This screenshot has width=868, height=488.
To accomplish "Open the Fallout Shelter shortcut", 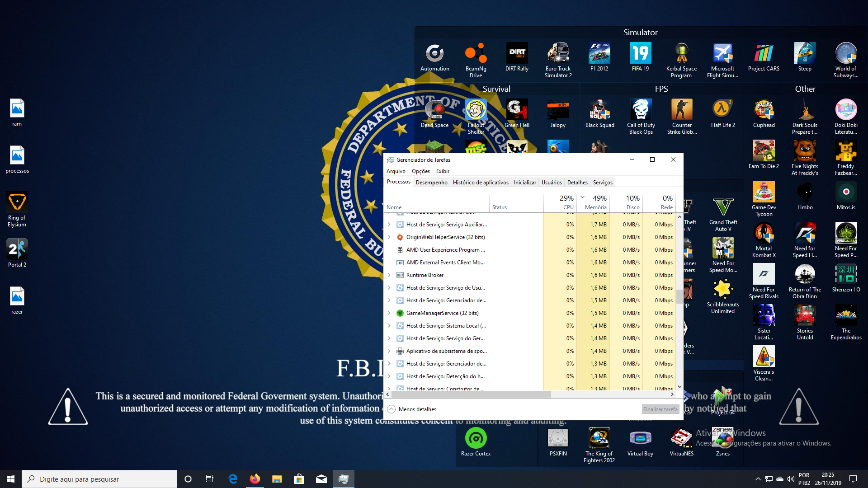I will click(x=476, y=117).
